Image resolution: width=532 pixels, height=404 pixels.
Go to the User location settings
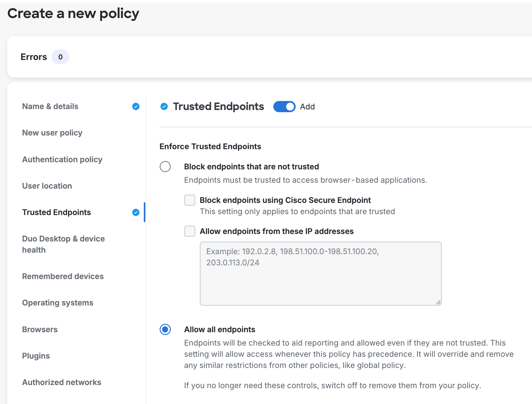click(x=47, y=186)
